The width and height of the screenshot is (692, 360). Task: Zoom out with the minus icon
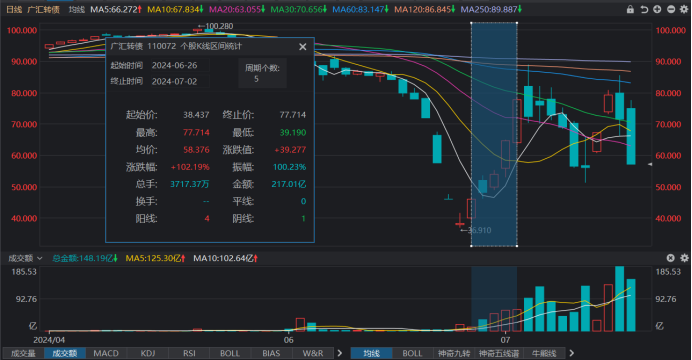click(x=671, y=9)
